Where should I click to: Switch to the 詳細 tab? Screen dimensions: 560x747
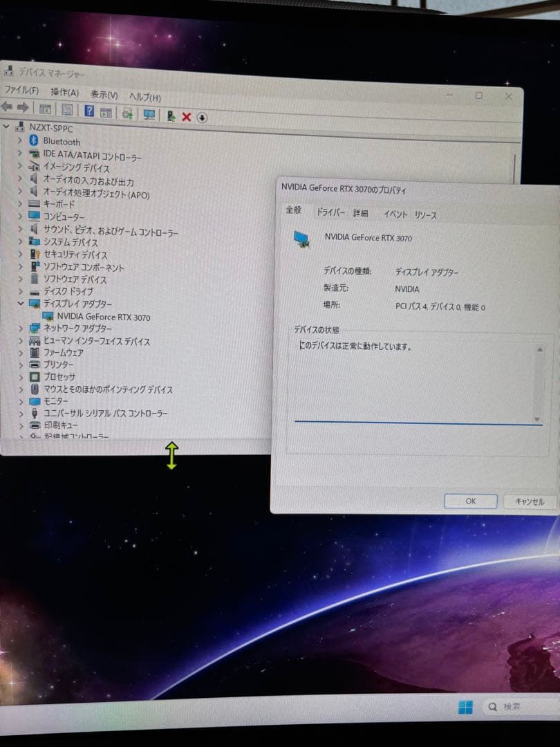[360, 213]
